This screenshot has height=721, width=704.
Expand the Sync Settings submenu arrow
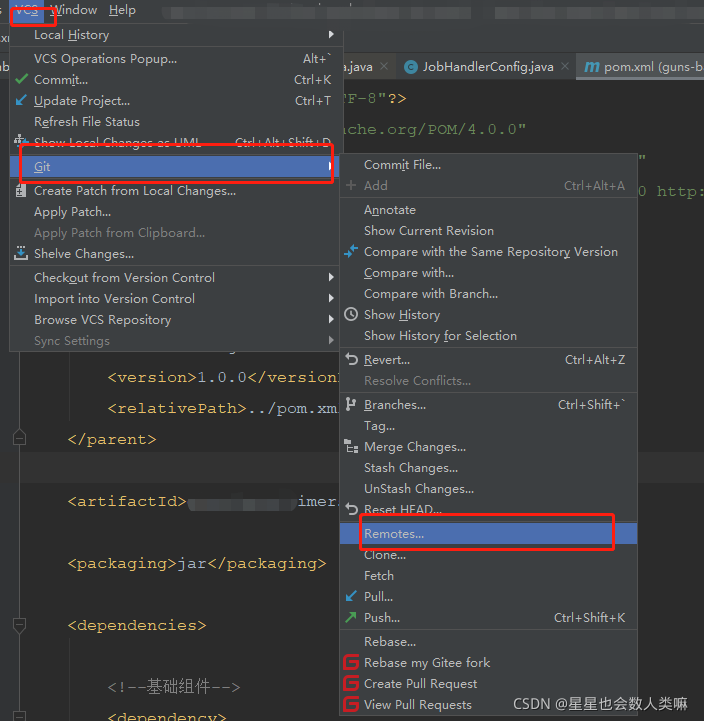(x=331, y=340)
